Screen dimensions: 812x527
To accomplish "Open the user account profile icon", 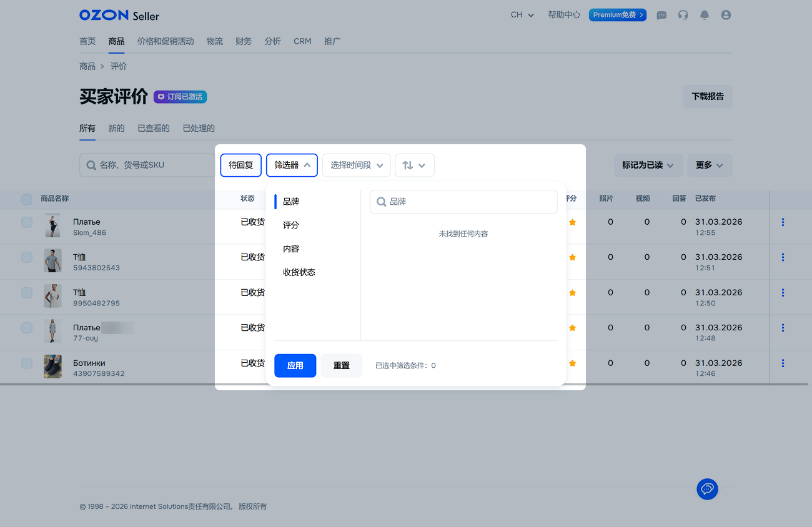I will pos(726,15).
